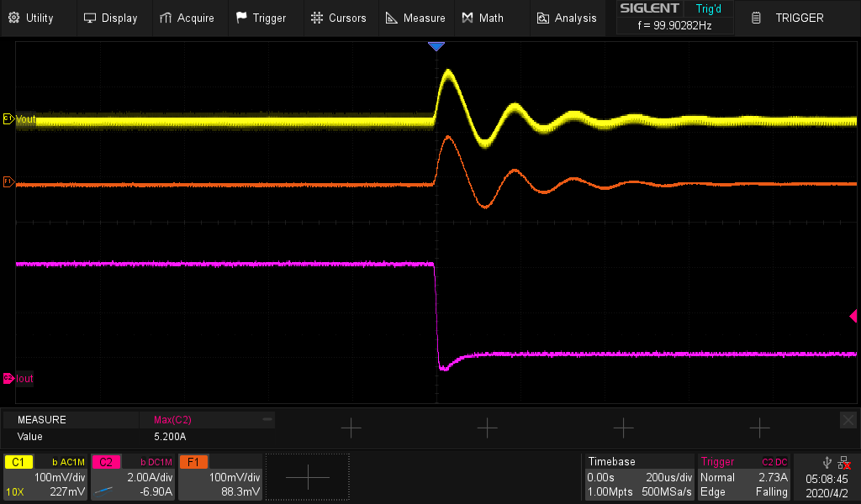Open the C2 channel settings box
The width and height of the screenshot is (861, 504).
(x=132, y=477)
